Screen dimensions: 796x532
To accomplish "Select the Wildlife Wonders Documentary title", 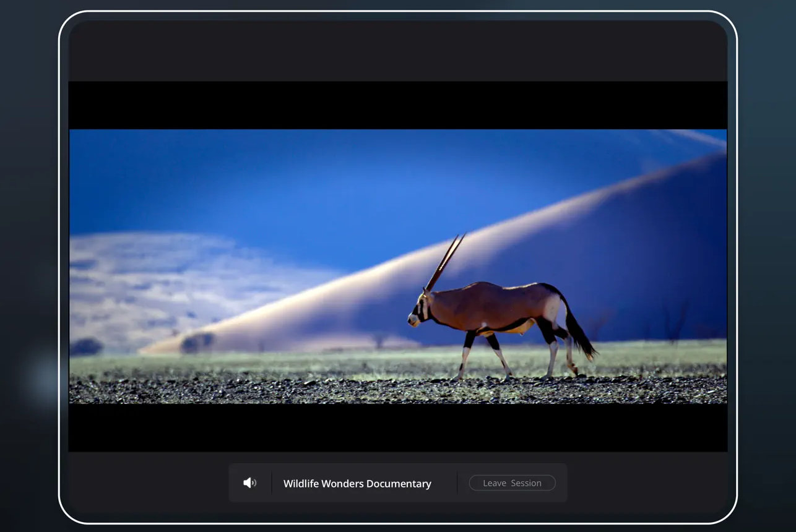I will coord(357,484).
